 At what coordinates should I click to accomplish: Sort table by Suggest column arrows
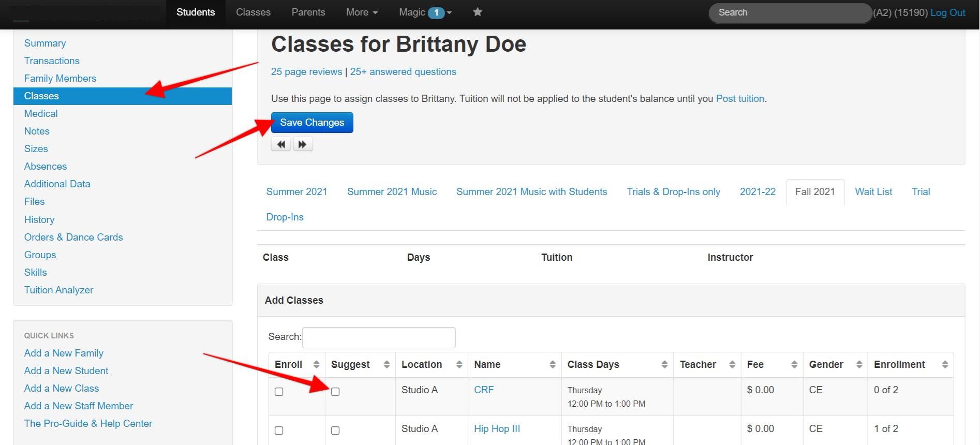pyautogui.click(x=387, y=365)
